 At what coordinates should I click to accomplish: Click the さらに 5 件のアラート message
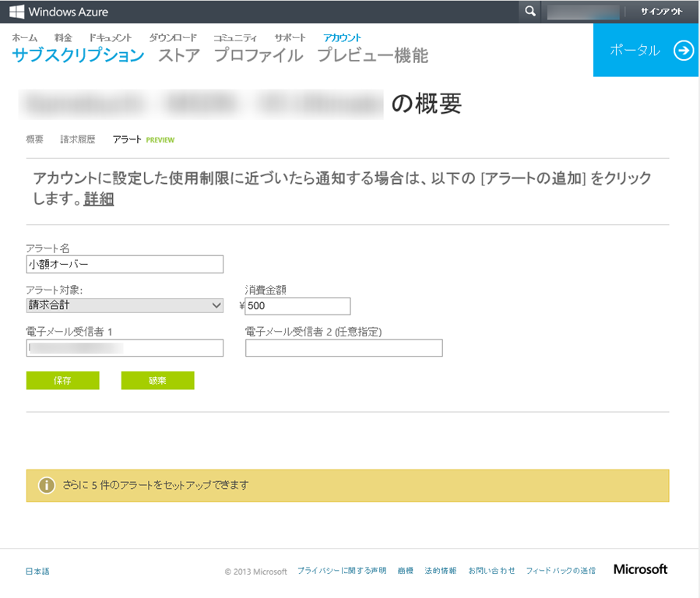[156, 485]
